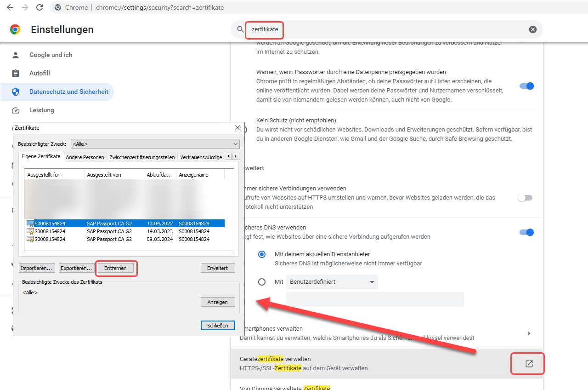Image resolution: width=588 pixels, height=390 pixels.
Task: Toggle password breach warning switch
Action: pyautogui.click(x=526, y=86)
